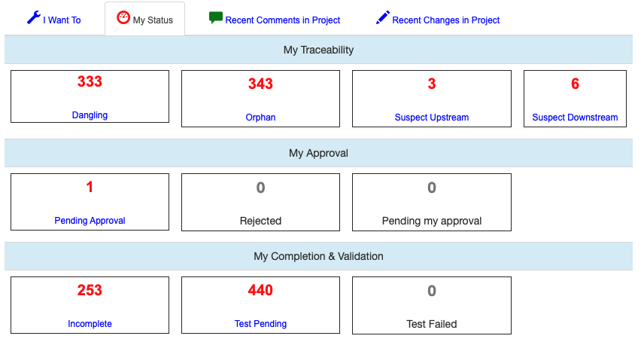This screenshot has height=339, width=644.
Task: Click the green comment bubble icon
Action: click(216, 18)
